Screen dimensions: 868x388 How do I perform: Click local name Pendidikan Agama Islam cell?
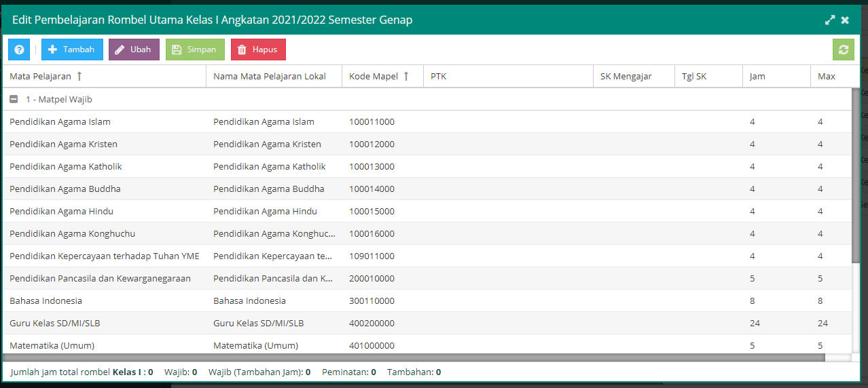click(x=274, y=121)
